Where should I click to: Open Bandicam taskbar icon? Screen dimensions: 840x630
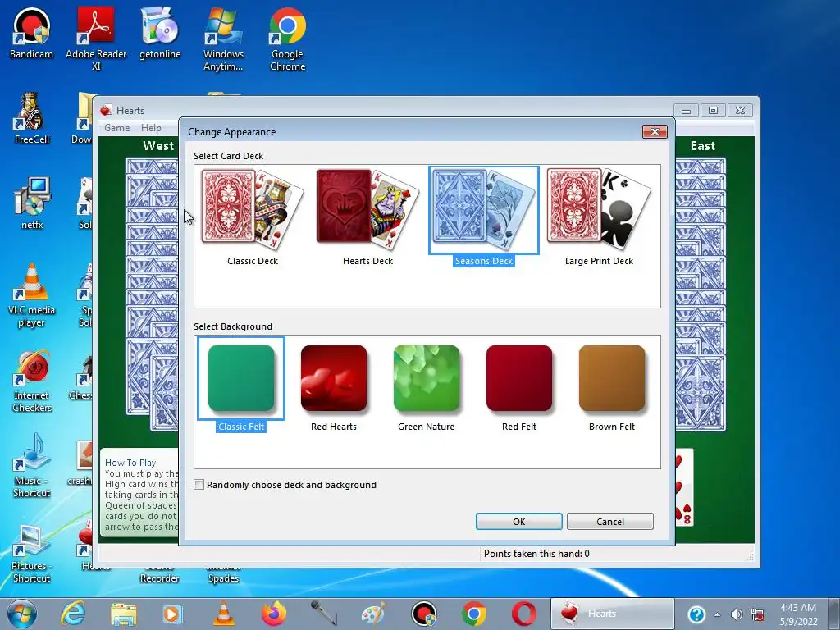(x=424, y=614)
